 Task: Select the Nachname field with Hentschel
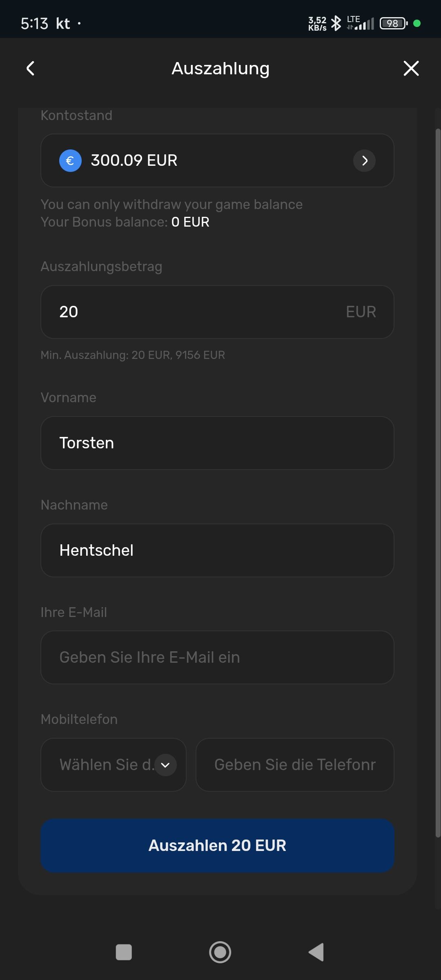(217, 550)
